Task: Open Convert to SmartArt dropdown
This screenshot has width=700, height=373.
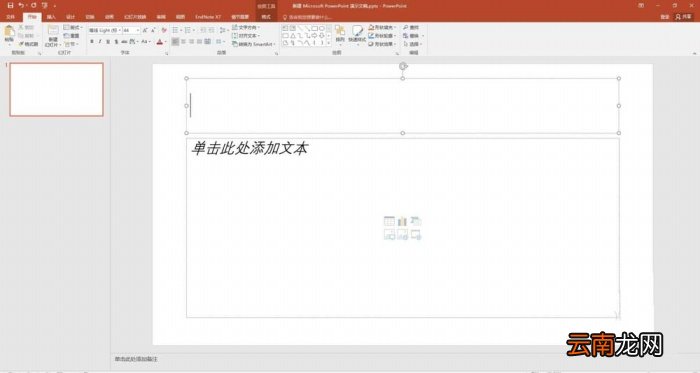Action: click(x=254, y=44)
